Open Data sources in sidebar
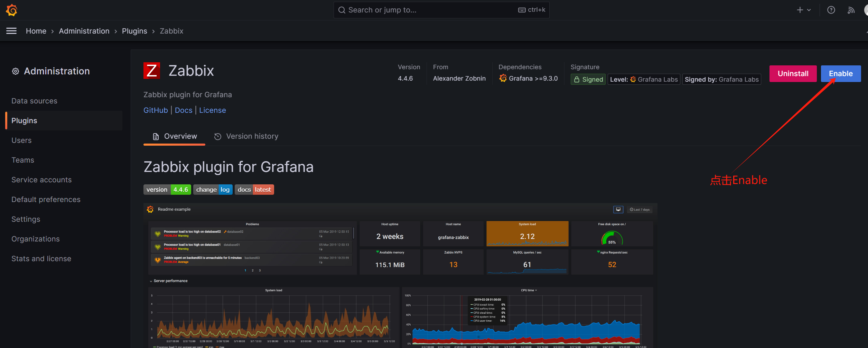The width and height of the screenshot is (868, 348). (34, 101)
